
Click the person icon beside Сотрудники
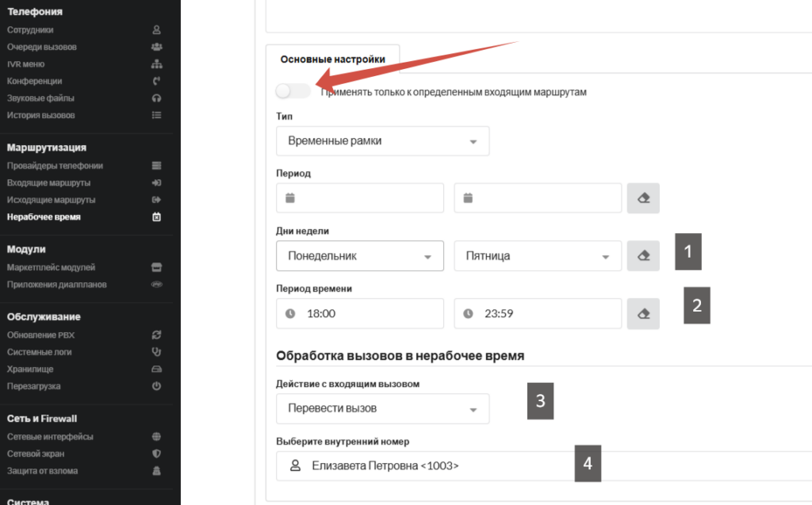156,30
